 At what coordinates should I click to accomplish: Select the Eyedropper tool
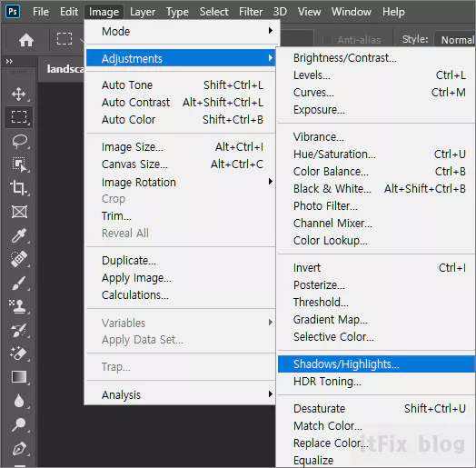pos(19,235)
